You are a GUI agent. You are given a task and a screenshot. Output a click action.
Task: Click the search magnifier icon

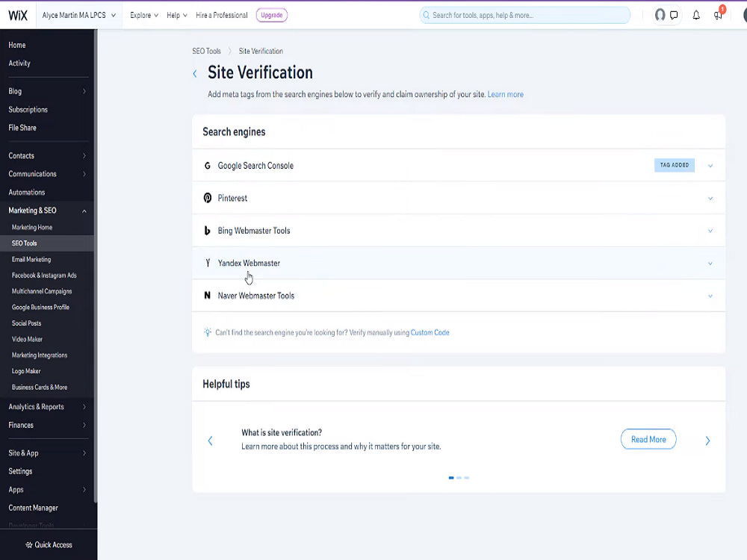coord(427,15)
